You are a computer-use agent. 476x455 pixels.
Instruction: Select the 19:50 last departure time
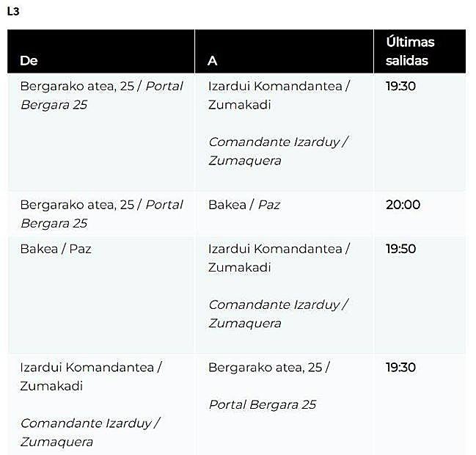point(400,249)
